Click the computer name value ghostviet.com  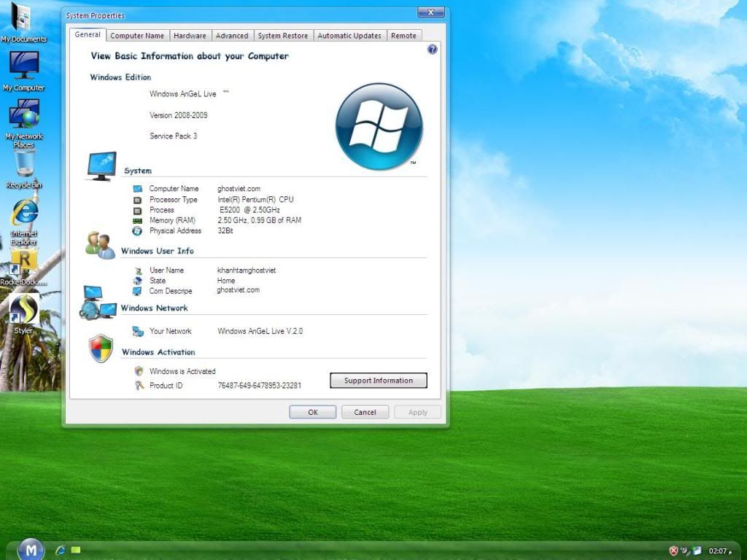[239, 189]
